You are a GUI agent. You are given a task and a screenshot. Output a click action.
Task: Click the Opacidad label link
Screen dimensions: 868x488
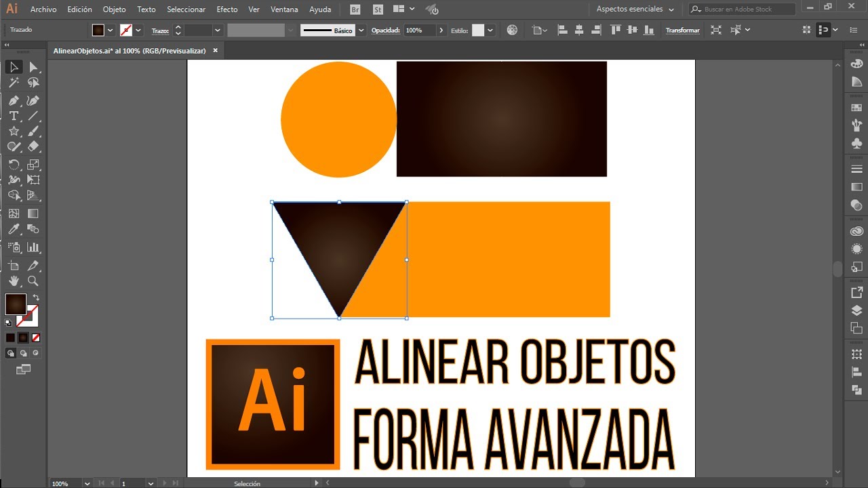pyautogui.click(x=386, y=30)
